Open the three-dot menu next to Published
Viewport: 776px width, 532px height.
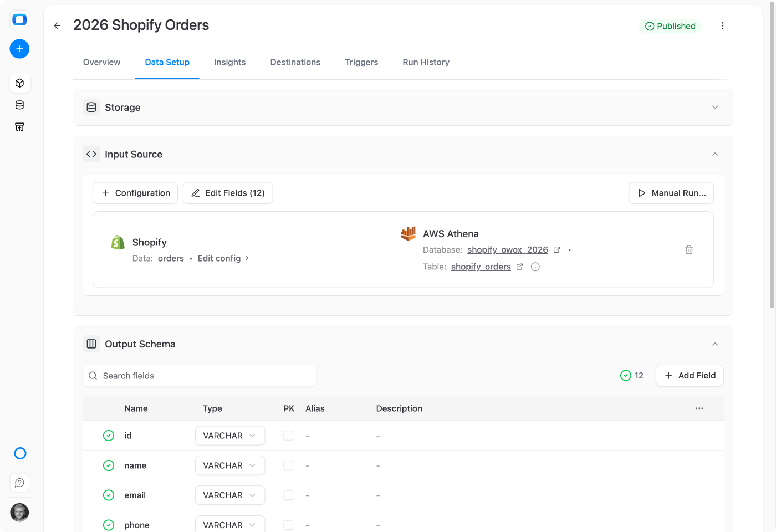722,25
